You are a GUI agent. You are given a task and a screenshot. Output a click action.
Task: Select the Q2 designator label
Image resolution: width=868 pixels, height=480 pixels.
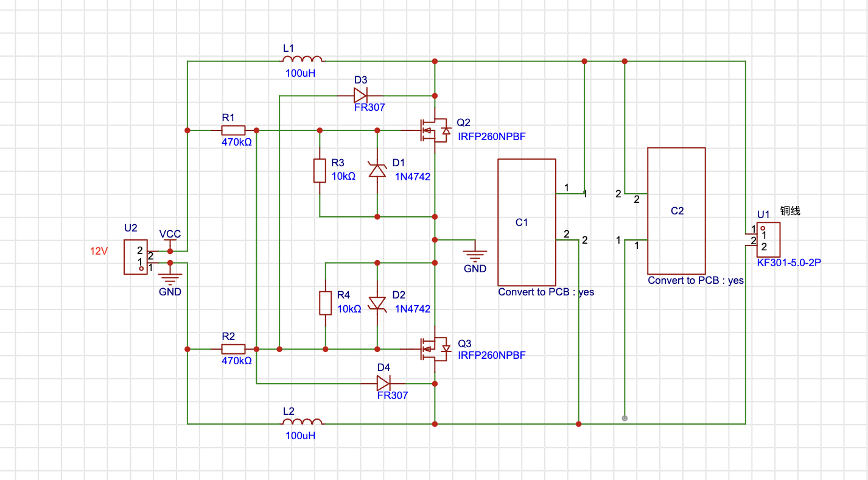coord(464,123)
